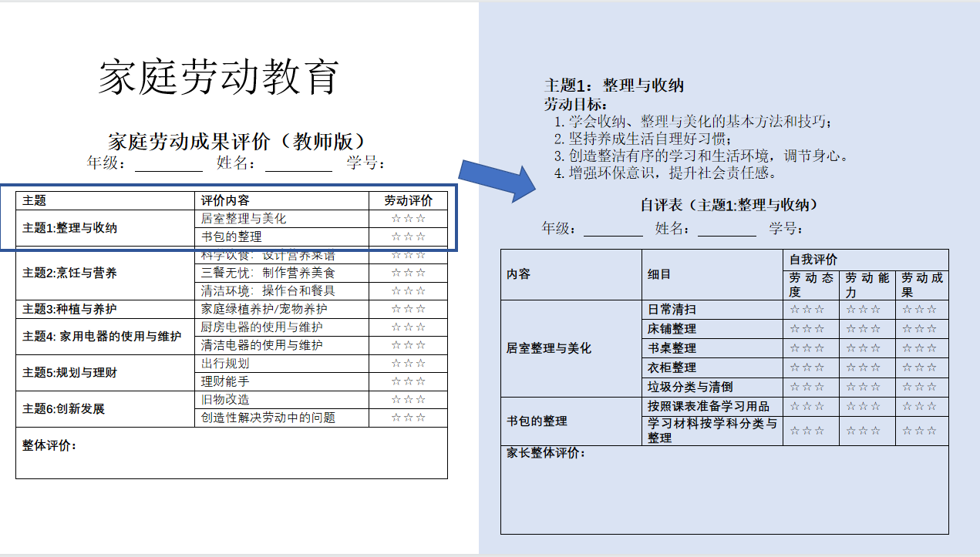Image resolution: width=980 pixels, height=557 pixels.
Task: Select goal 3 创造整洁有序的学习和生活环境
Action: click(702, 156)
